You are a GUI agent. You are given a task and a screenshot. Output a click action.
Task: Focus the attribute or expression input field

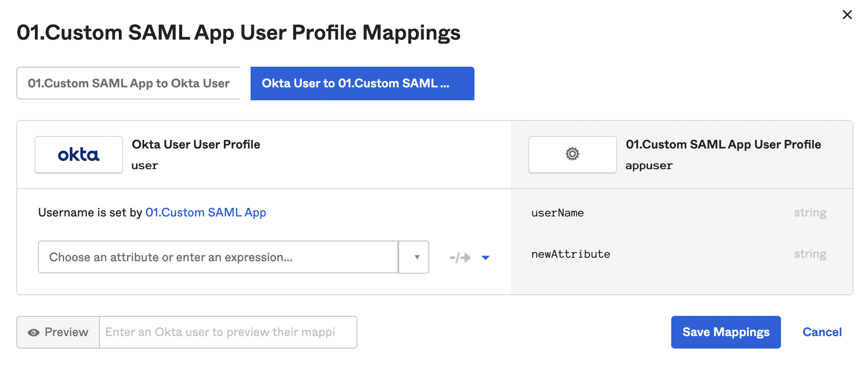[x=218, y=257]
